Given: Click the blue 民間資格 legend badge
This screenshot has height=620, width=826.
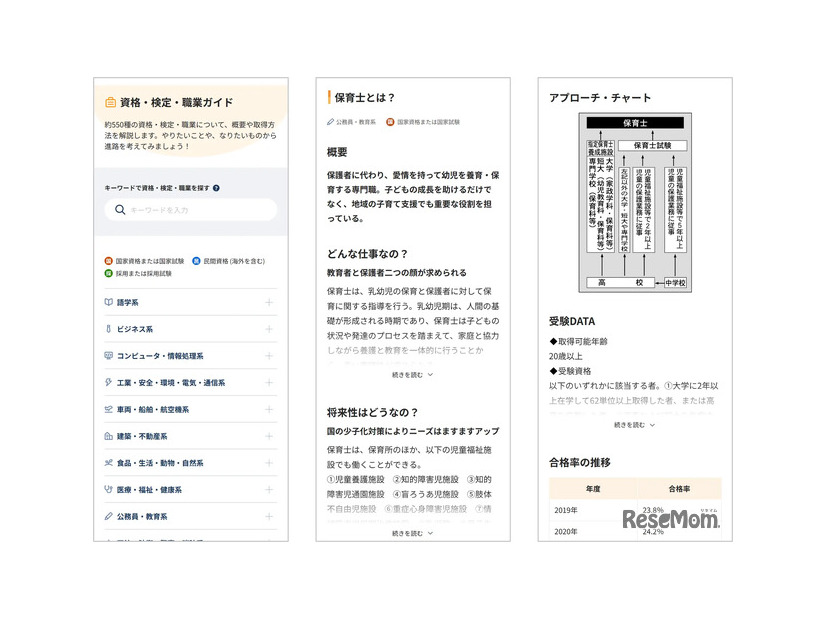Looking at the screenshot, I should tap(196, 261).
